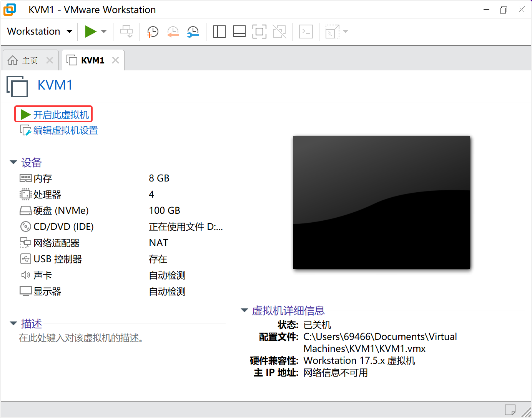Click the home icon on 主页 tab
532x418 pixels.
coord(13,60)
